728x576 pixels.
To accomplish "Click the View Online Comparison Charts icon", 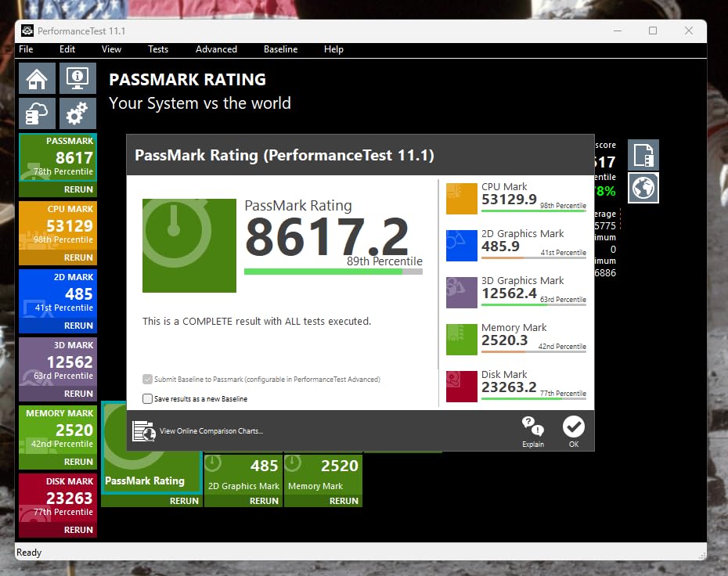I will pos(143,430).
